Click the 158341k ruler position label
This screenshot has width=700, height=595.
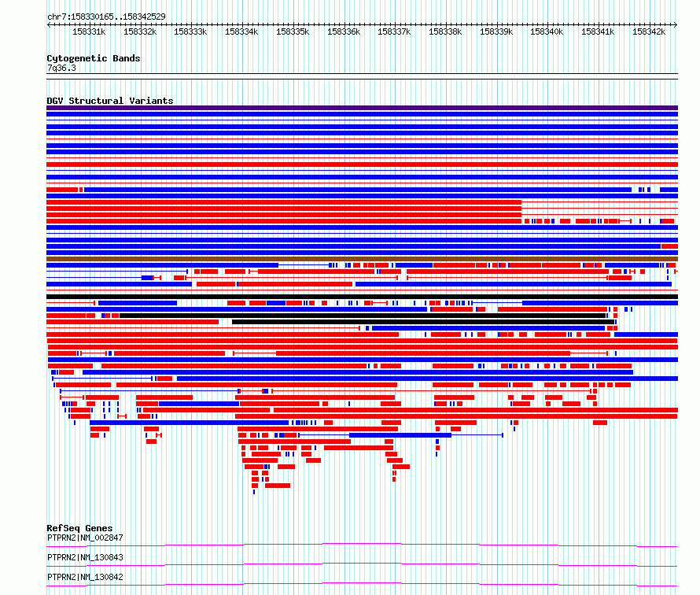coord(598,31)
